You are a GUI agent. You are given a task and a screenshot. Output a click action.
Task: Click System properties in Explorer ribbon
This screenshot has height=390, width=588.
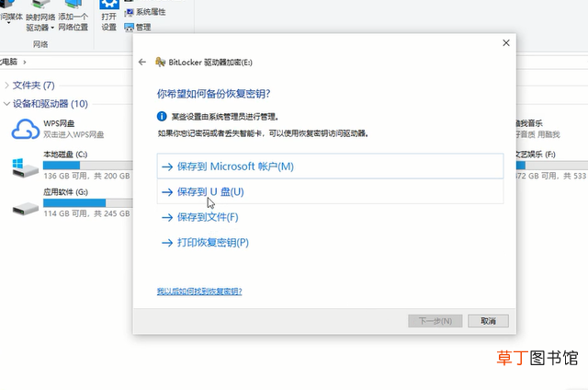pyautogui.click(x=145, y=12)
